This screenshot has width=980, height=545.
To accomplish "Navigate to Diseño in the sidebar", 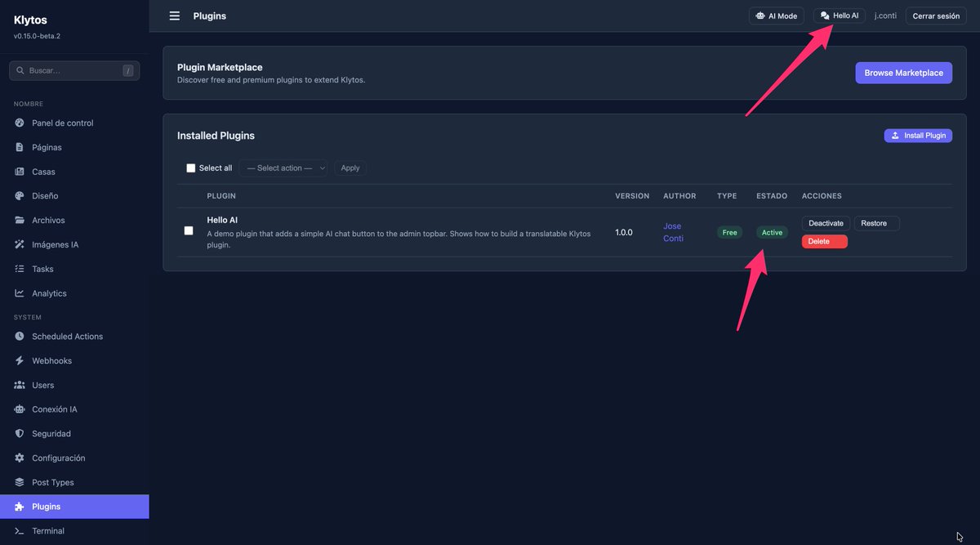I will pos(74,196).
